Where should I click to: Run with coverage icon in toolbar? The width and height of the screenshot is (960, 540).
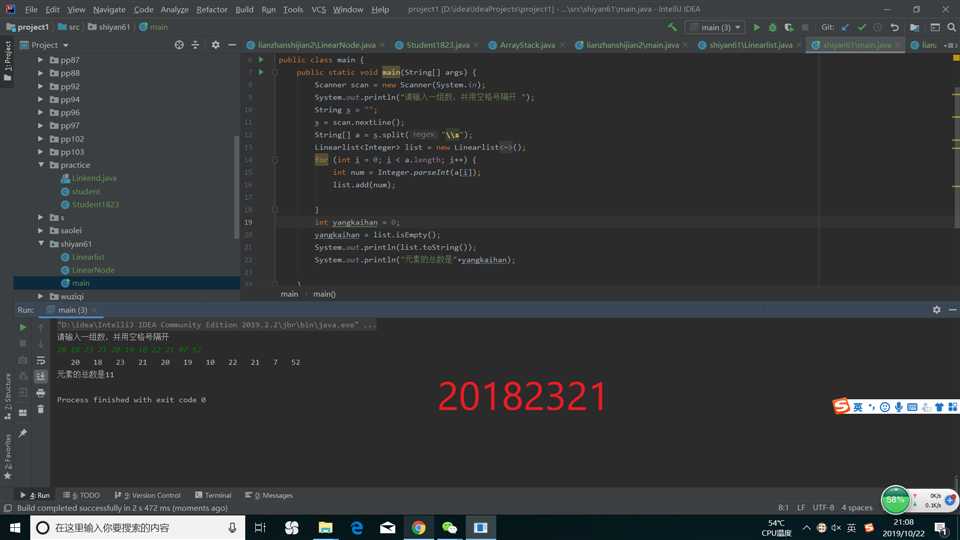pyautogui.click(x=789, y=27)
